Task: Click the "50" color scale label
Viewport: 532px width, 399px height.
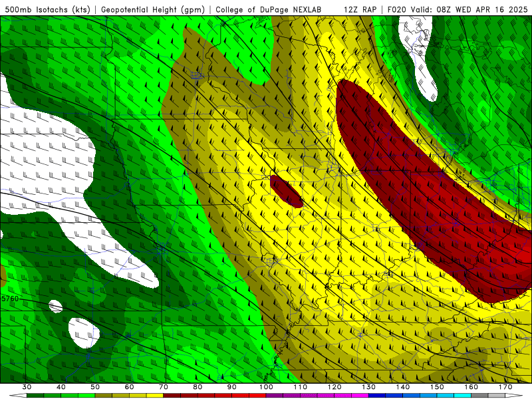Action: point(95,387)
